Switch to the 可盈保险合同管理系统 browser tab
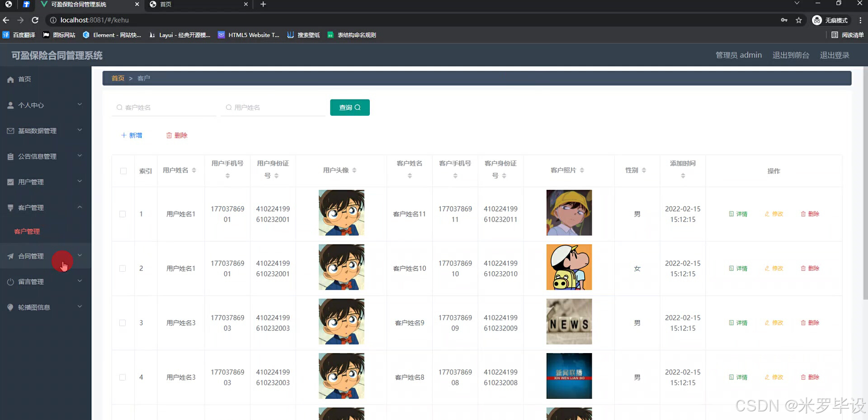The width and height of the screenshot is (868, 420). tap(90, 5)
